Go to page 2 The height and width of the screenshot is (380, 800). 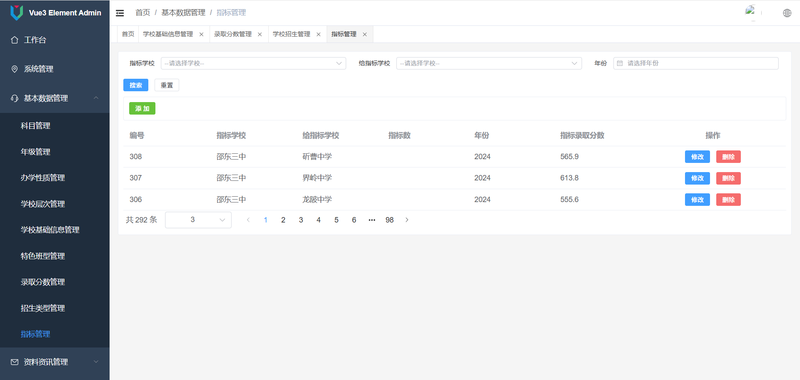[283, 220]
